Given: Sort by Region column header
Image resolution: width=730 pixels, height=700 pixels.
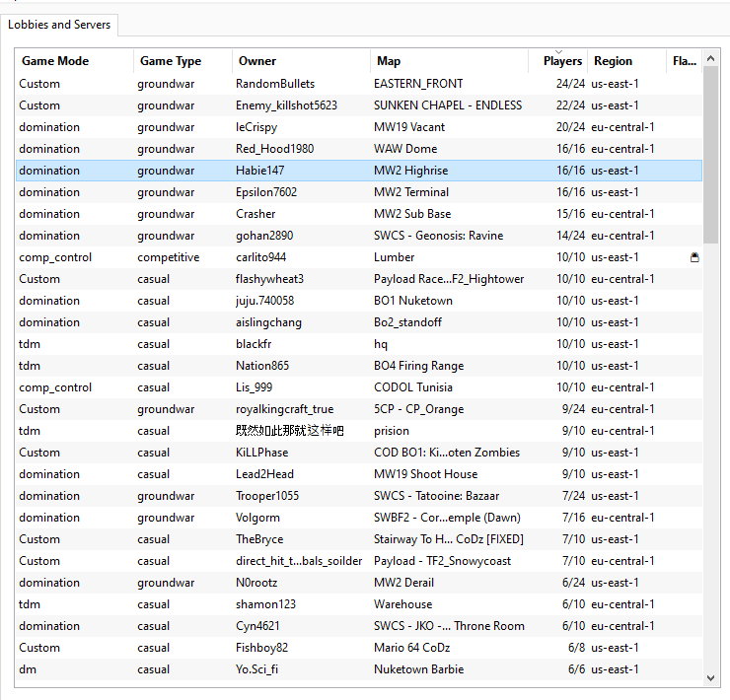Looking at the screenshot, I should (x=626, y=61).
